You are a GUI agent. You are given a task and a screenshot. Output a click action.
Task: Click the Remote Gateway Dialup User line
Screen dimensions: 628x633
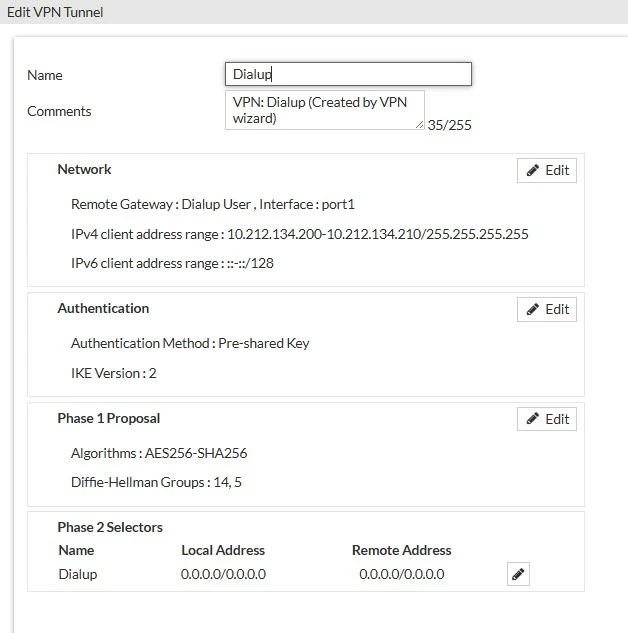pos(213,204)
